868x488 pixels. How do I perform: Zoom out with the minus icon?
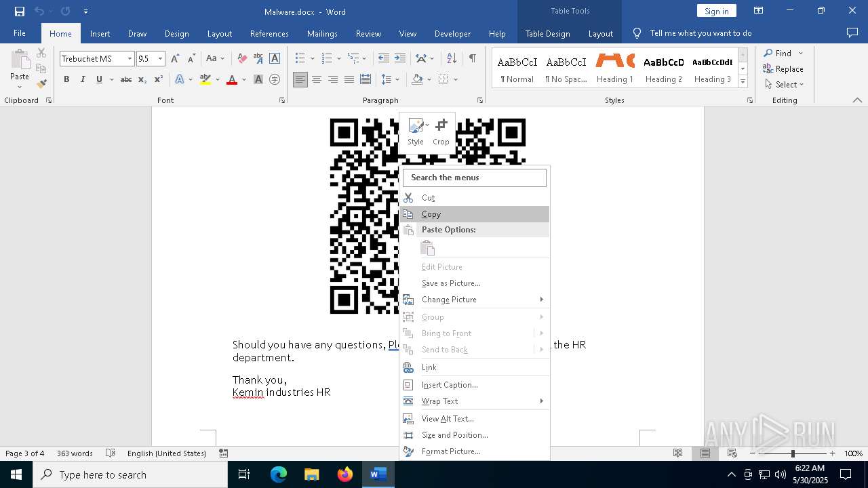pos(752,453)
